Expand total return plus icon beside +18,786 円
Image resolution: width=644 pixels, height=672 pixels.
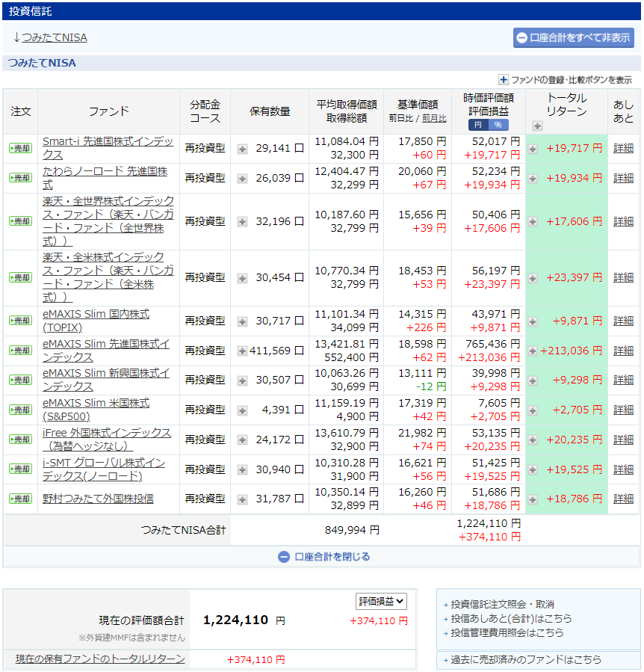click(x=533, y=500)
